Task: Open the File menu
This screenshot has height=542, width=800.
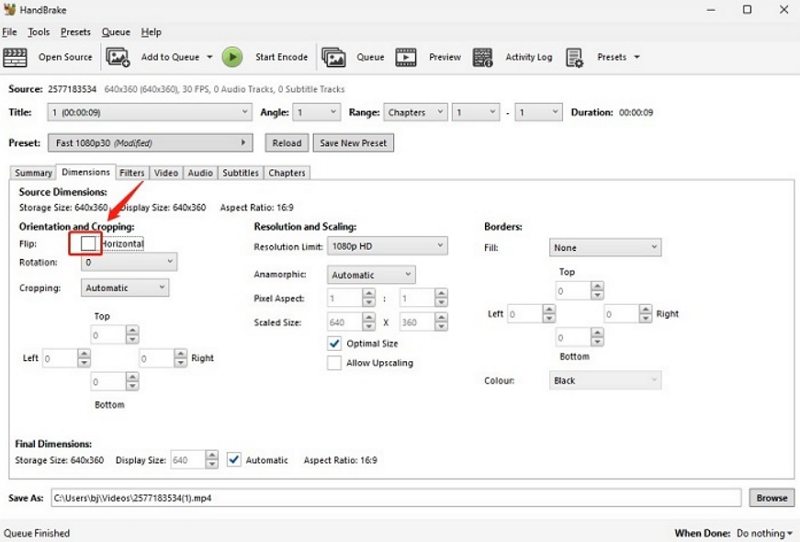Action: (x=9, y=32)
